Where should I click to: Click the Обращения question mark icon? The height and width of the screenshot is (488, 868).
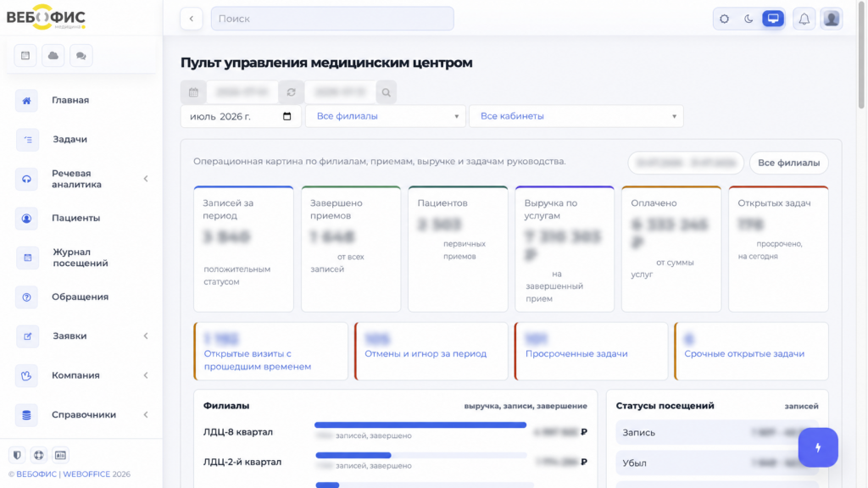tap(26, 297)
